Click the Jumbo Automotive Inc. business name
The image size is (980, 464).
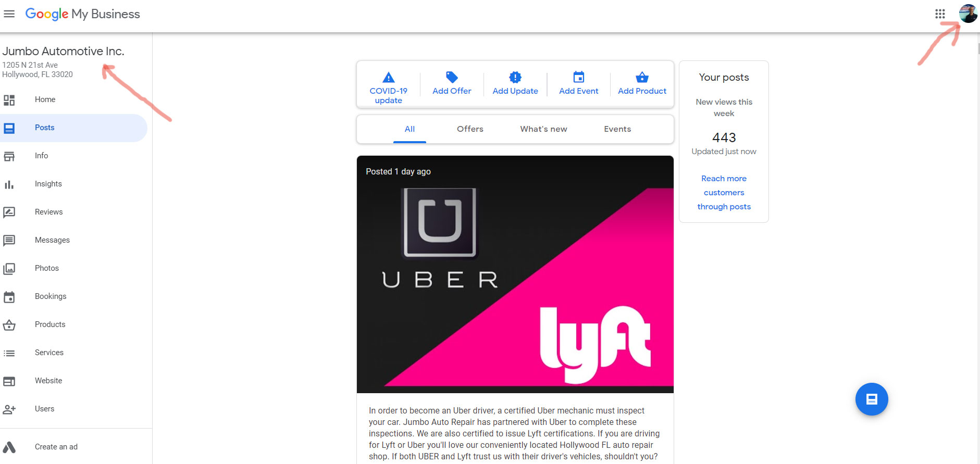click(63, 51)
